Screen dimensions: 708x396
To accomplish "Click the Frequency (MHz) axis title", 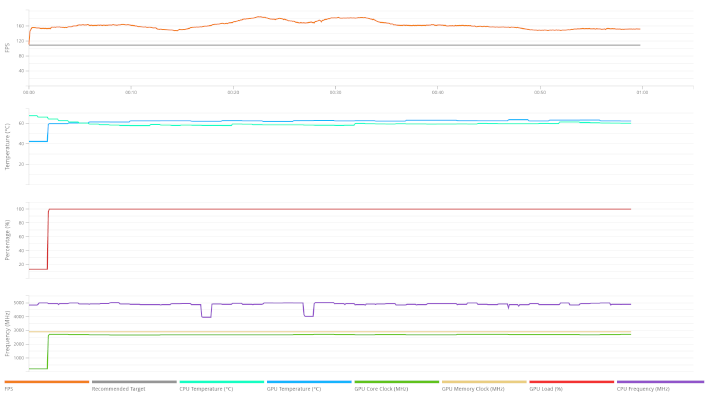I will click(x=7, y=333).
